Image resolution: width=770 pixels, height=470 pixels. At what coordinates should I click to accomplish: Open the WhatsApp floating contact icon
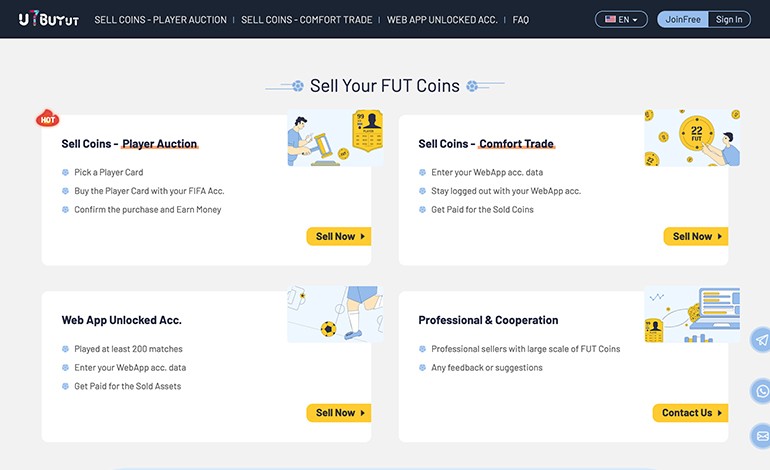coord(761,391)
